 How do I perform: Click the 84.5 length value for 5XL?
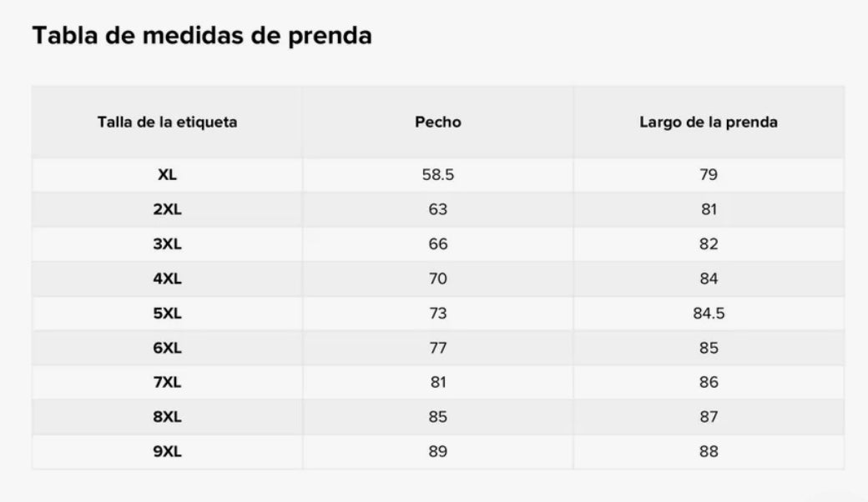[x=709, y=314]
